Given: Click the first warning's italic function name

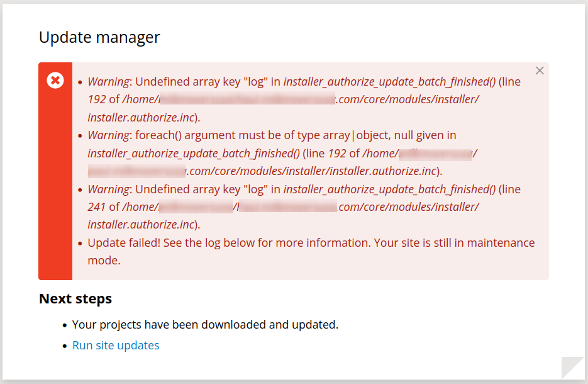Looking at the screenshot, I should click(390, 82).
